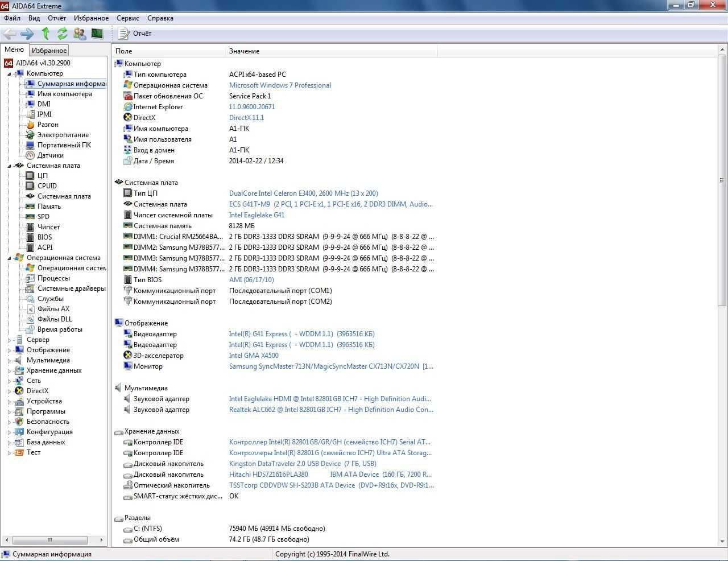Expand the Мультимедиа tree node
Screen dimensions: 728x561
pyautogui.click(x=9, y=361)
